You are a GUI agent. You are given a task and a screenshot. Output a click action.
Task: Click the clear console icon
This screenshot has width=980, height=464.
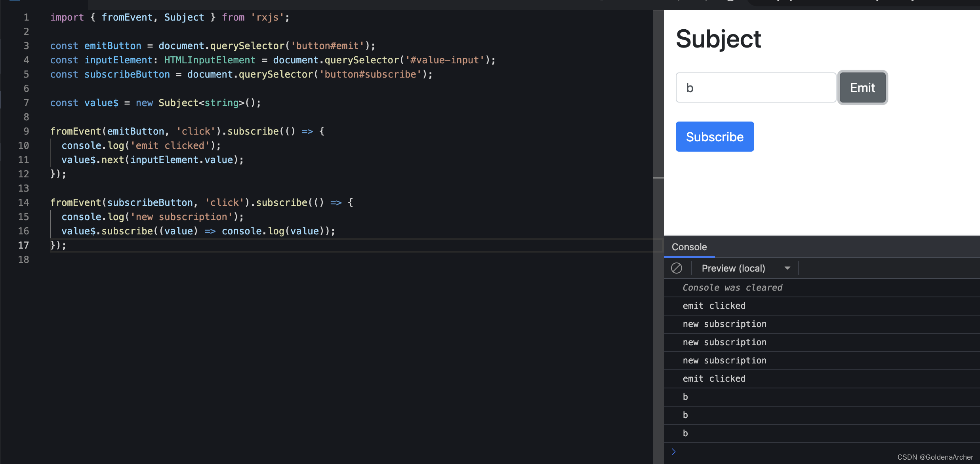[x=677, y=268]
